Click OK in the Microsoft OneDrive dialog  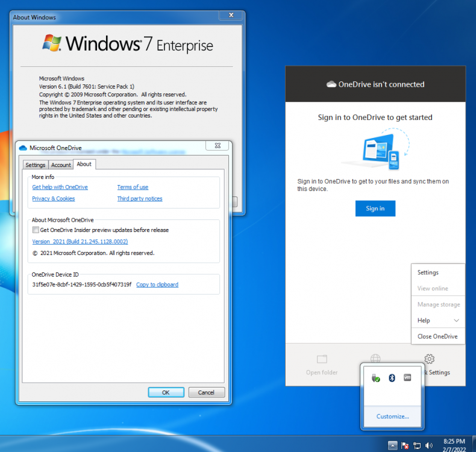(166, 392)
